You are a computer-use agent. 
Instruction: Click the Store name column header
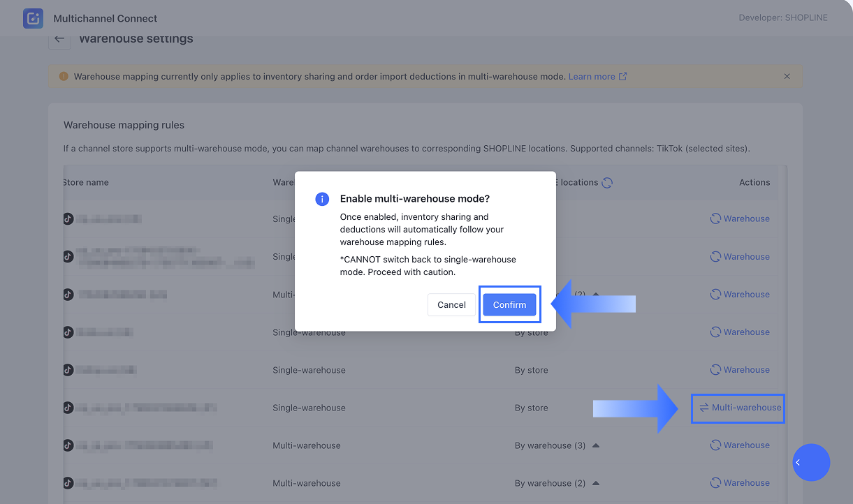[86, 182]
